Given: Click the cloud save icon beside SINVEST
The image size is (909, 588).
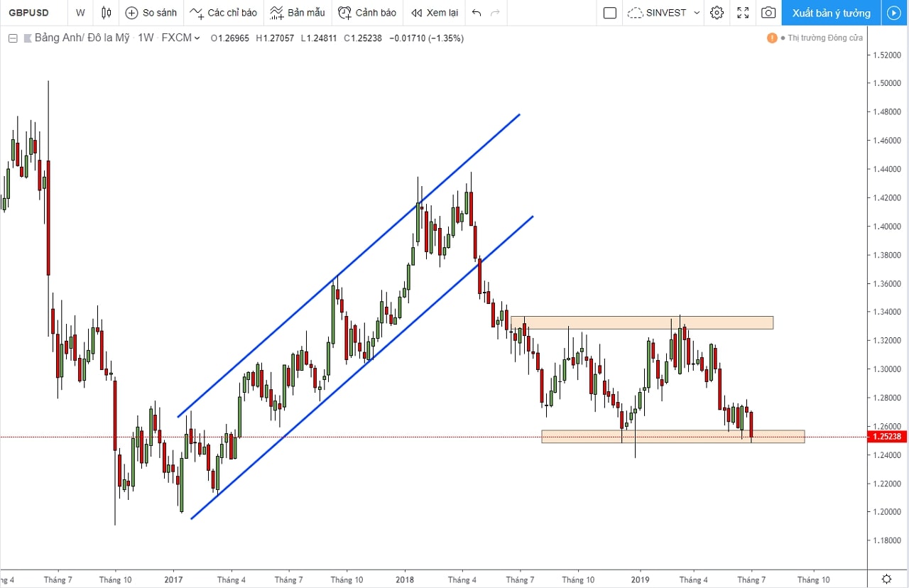Looking at the screenshot, I should (x=636, y=13).
